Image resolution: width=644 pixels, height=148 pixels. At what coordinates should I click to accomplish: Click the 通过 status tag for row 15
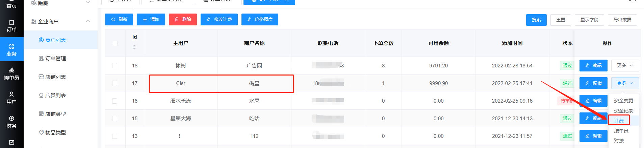pos(567,119)
